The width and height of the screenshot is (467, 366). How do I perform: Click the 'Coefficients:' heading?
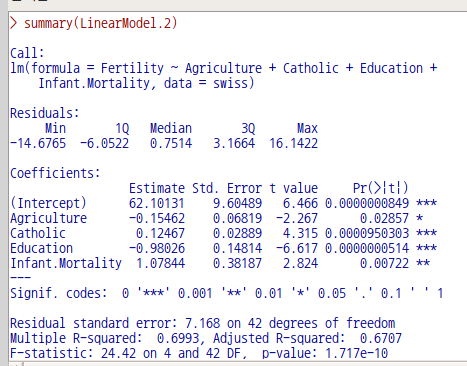pyautogui.click(x=55, y=173)
